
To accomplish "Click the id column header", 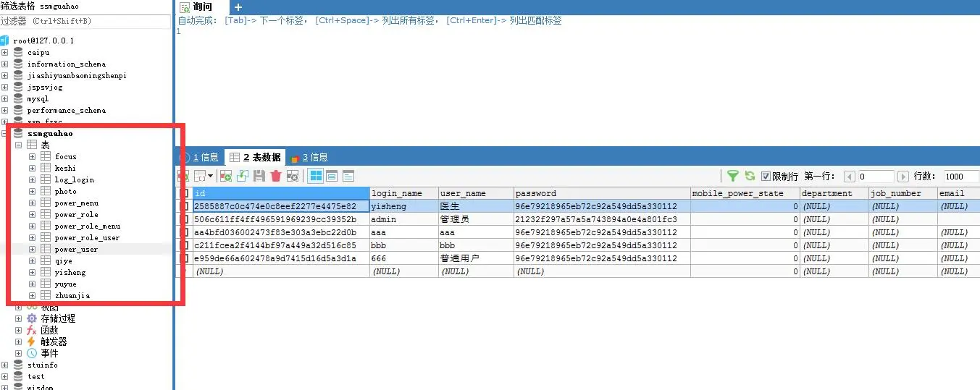I will [x=281, y=193].
